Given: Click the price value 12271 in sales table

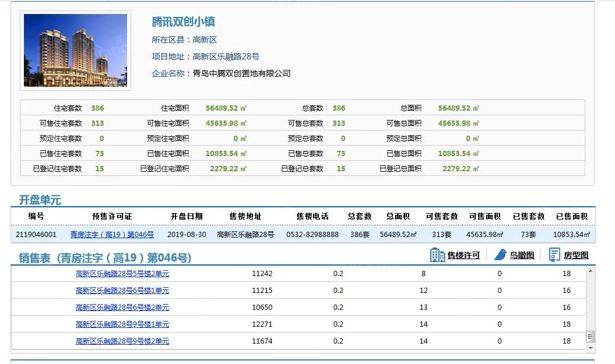Looking at the screenshot, I should [262, 324].
